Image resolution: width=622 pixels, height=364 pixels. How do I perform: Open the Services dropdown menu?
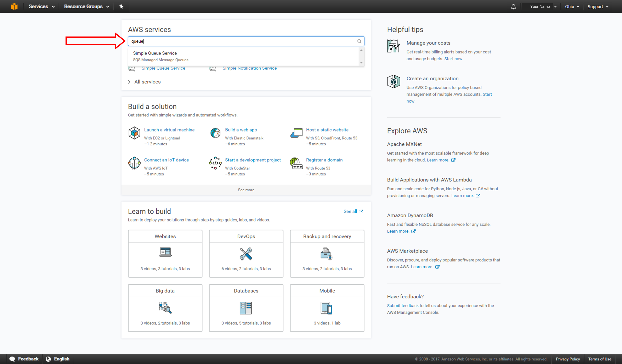coord(41,6)
